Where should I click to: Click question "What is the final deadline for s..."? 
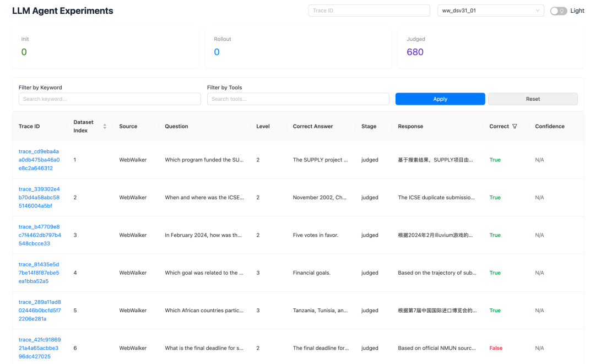(x=204, y=347)
